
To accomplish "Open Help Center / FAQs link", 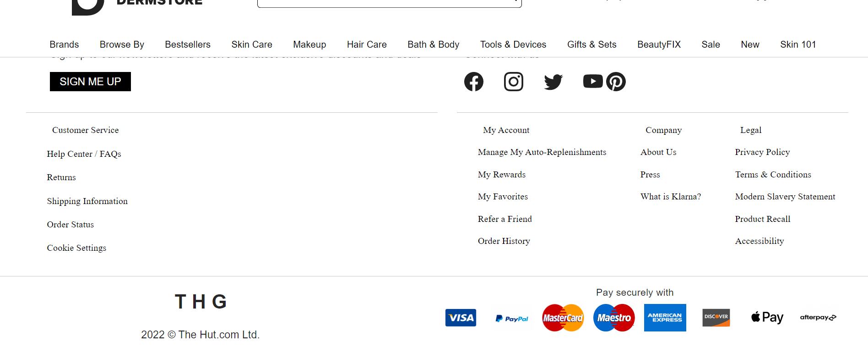I will pos(84,154).
